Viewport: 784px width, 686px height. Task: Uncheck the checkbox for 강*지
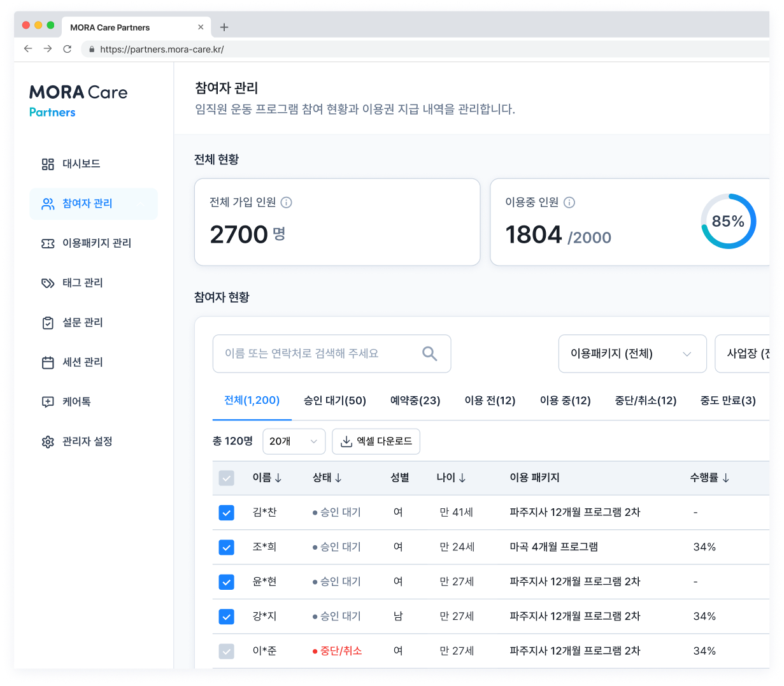pyautogui.click(x=226, y=617)
